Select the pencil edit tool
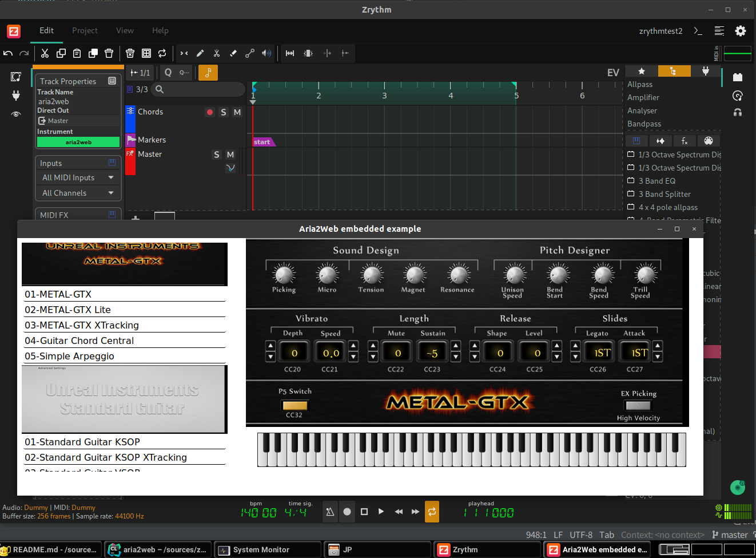This screenshot has width=756, height=558. pyautogui.click(x=200, y=53)
